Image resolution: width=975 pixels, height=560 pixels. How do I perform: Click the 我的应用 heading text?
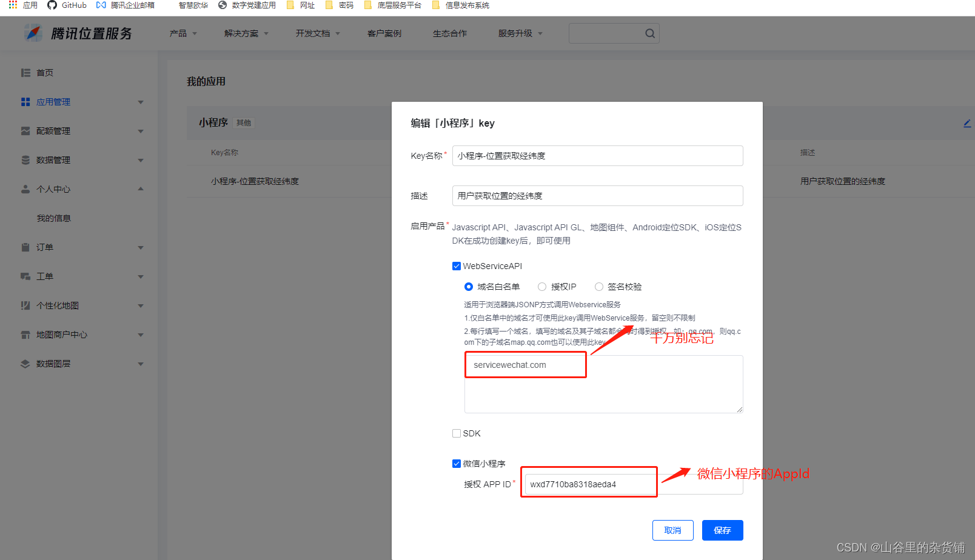(x=206, y=81)
